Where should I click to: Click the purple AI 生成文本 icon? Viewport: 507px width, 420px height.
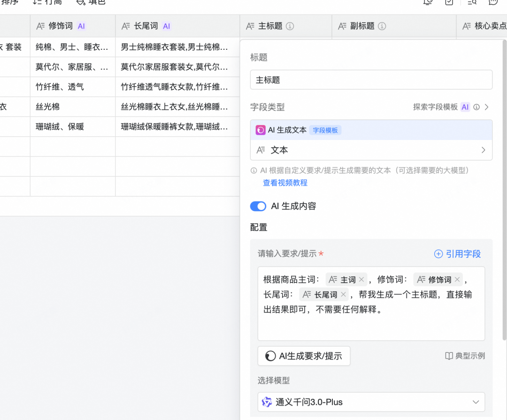pyautogui.click(x=261, y=130)
